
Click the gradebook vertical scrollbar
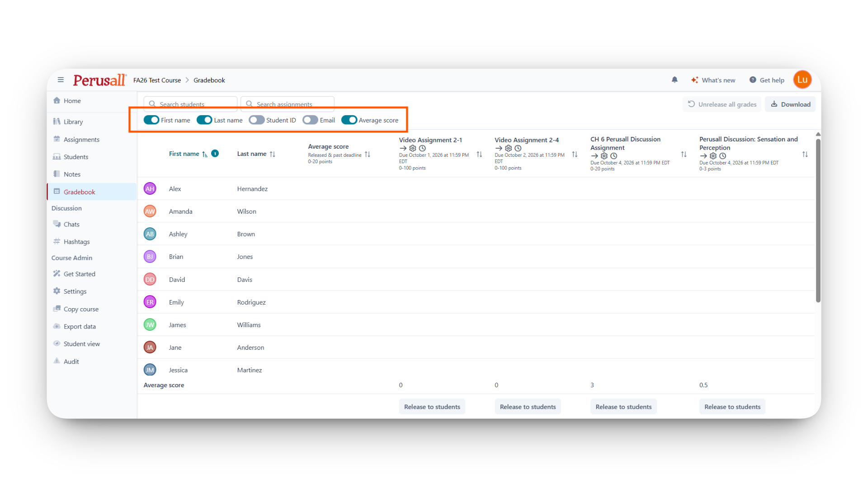(x=818, y=221)
